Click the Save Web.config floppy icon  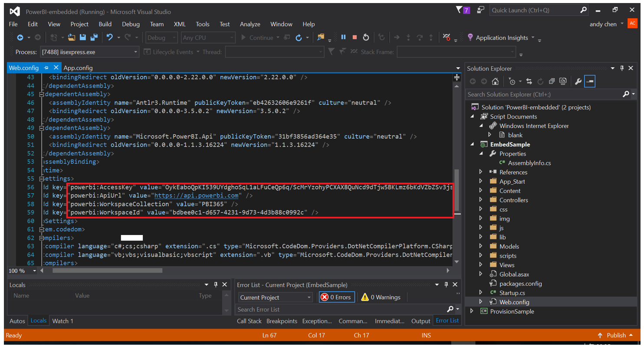click(83, 38)
